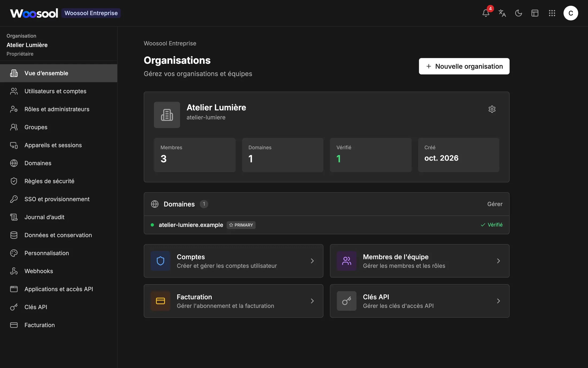Open Applications et accès API
Screen dimensions: 588x368
click(x=59, y=289)
